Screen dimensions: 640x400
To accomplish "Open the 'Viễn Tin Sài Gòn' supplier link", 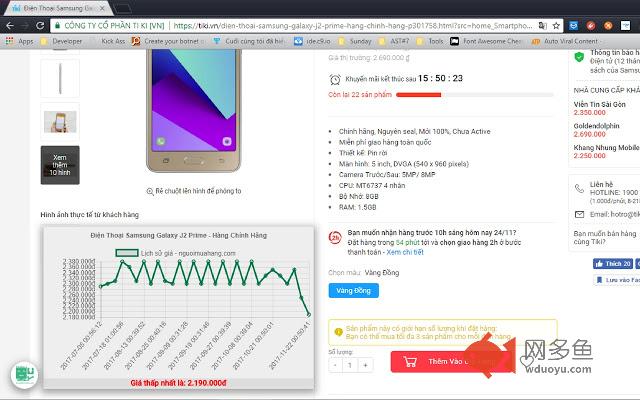I will tap(600, 104).
